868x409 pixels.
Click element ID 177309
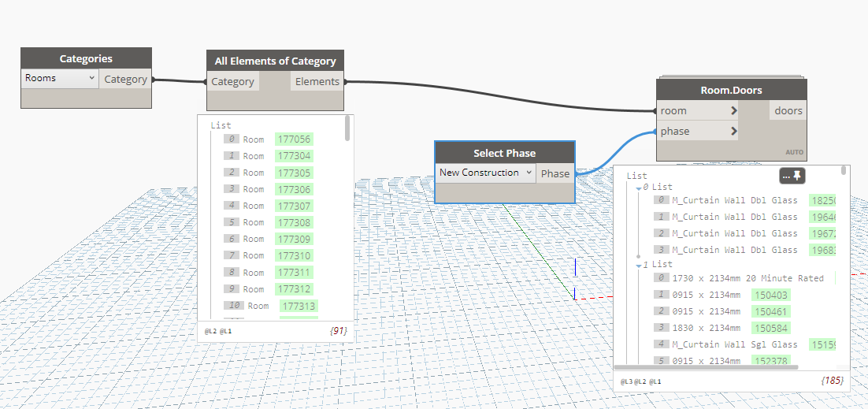294,239
